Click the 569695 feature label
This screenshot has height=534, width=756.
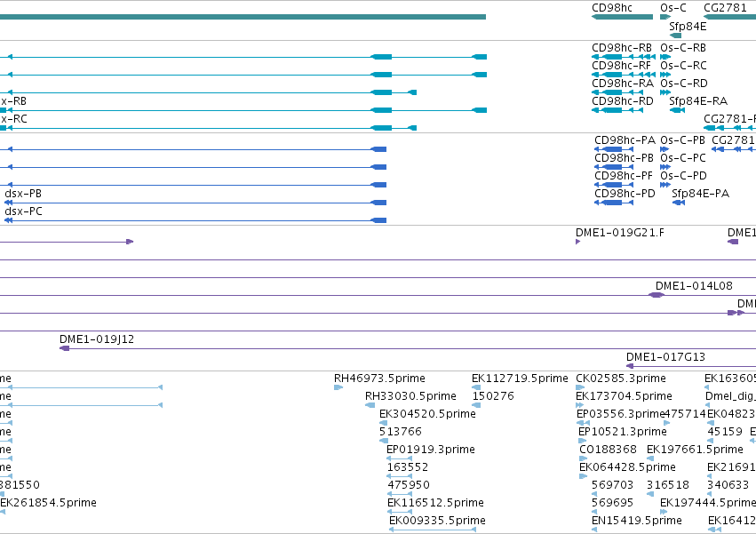click(612, 504)
